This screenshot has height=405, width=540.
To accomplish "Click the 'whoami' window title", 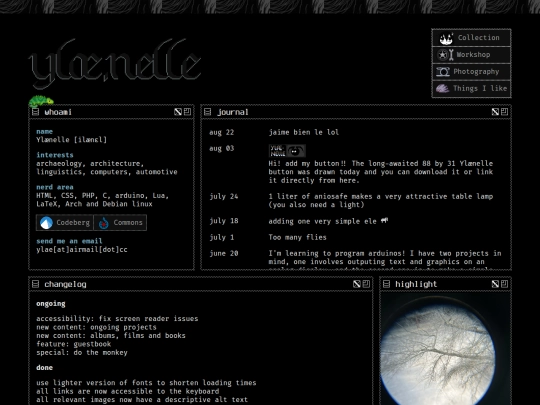I will click(x=58, y=112).
